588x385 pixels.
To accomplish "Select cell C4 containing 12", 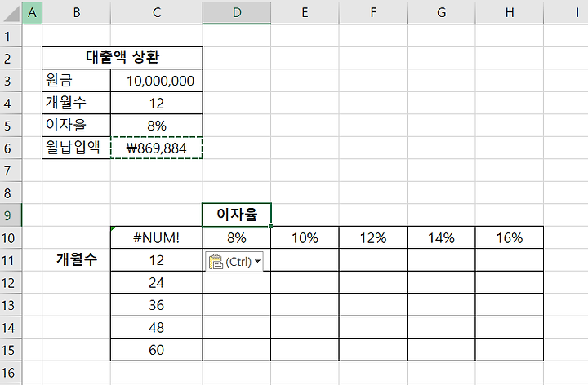I will 156,103.
